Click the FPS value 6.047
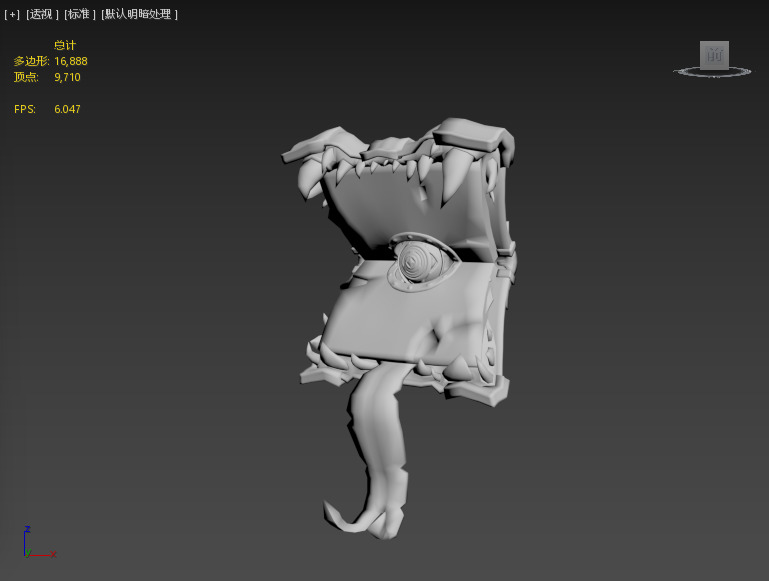 [x=67, y=109]
